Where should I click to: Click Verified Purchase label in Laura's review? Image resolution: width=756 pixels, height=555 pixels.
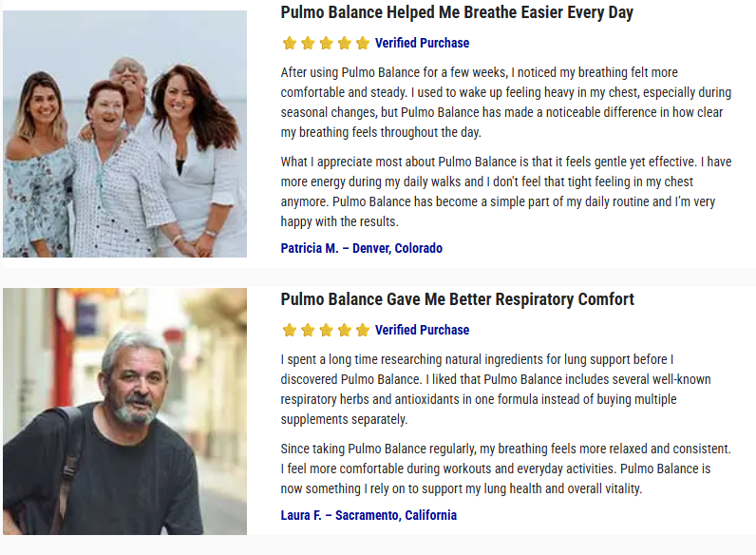(x=422, y=330)
